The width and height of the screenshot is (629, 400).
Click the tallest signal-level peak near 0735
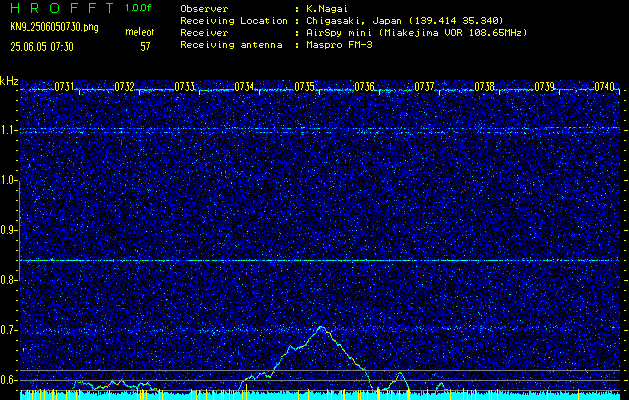click(321, 327)
